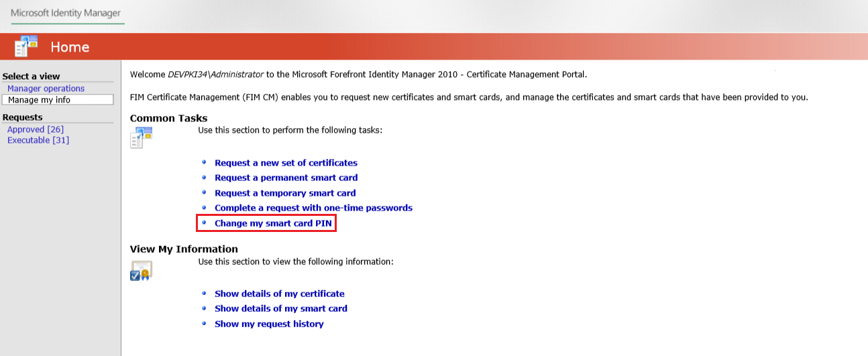Click the Home heading text

pos(70,47)
